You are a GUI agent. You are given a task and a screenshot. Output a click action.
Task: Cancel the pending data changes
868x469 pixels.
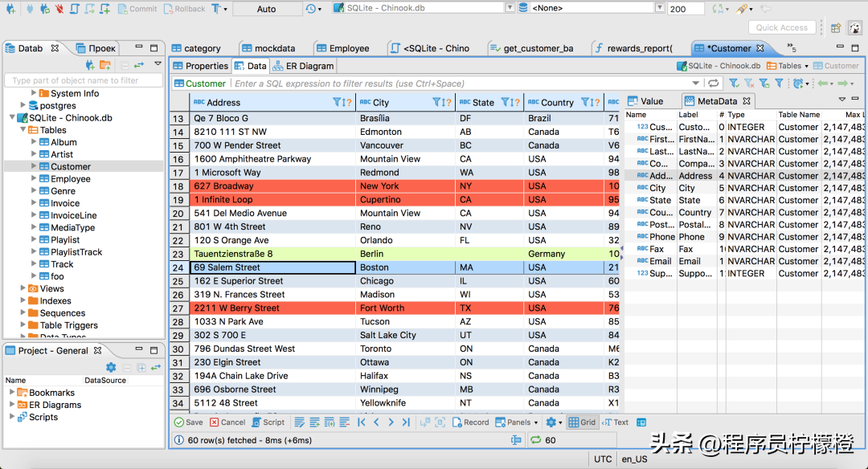point(227,422)
